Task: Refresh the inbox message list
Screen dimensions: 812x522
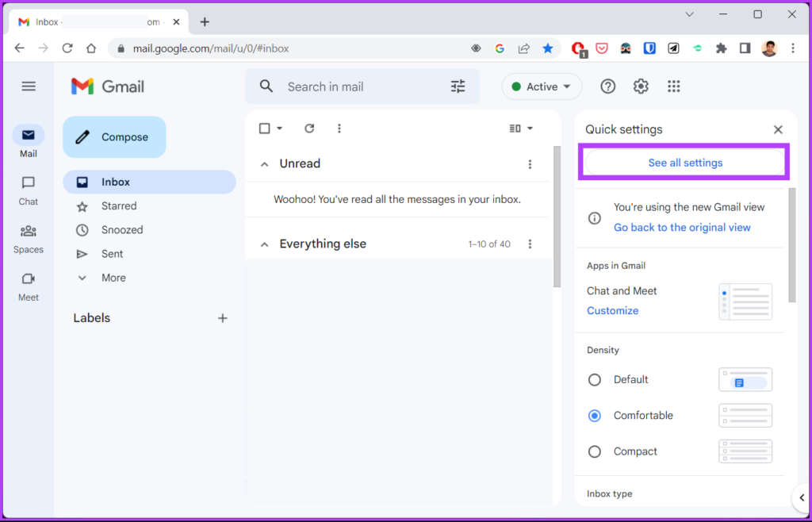Action: point(309,128)
